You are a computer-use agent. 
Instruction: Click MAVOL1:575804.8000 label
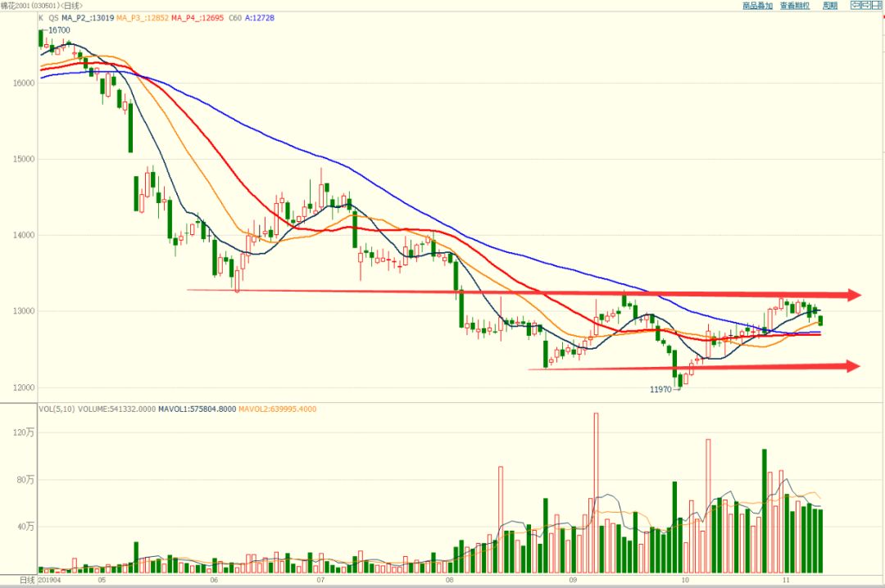197,409
